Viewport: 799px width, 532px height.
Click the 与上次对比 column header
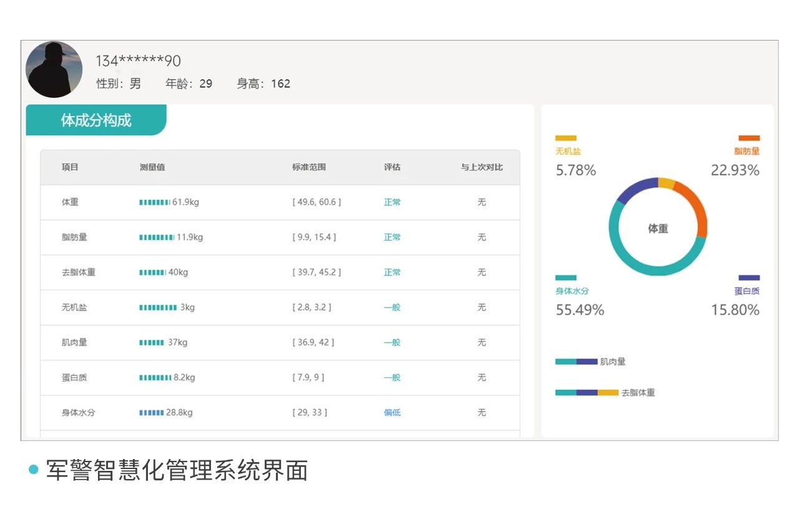[482, 167]
